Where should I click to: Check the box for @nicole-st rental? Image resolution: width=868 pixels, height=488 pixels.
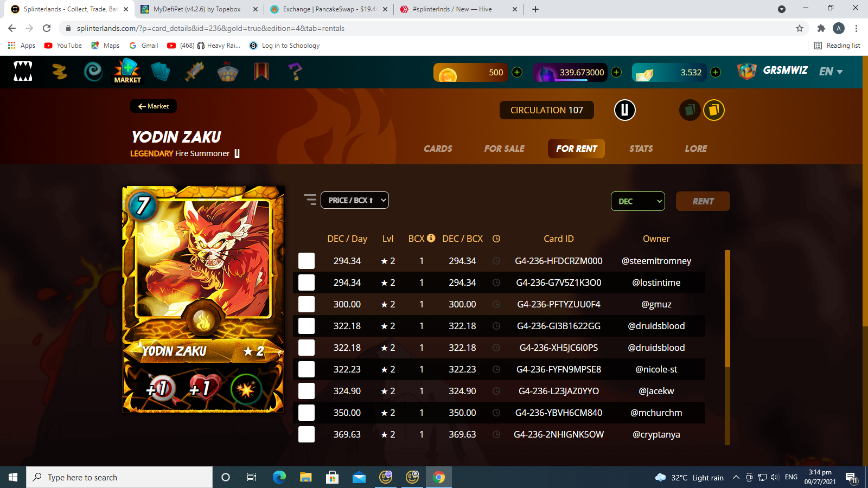(x=307, y=369)
